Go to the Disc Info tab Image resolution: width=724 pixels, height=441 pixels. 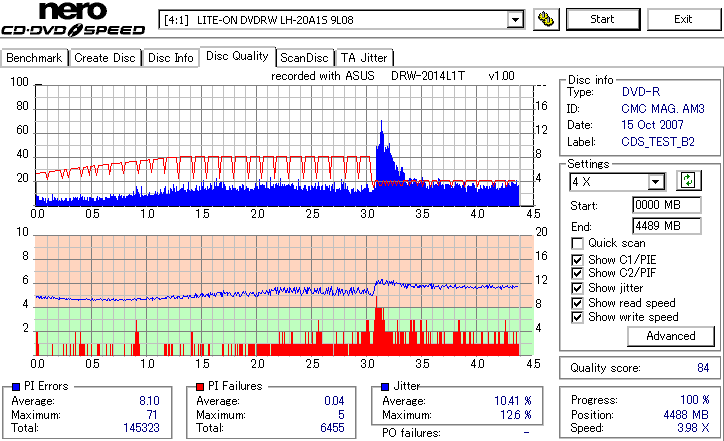pos(171,58)
